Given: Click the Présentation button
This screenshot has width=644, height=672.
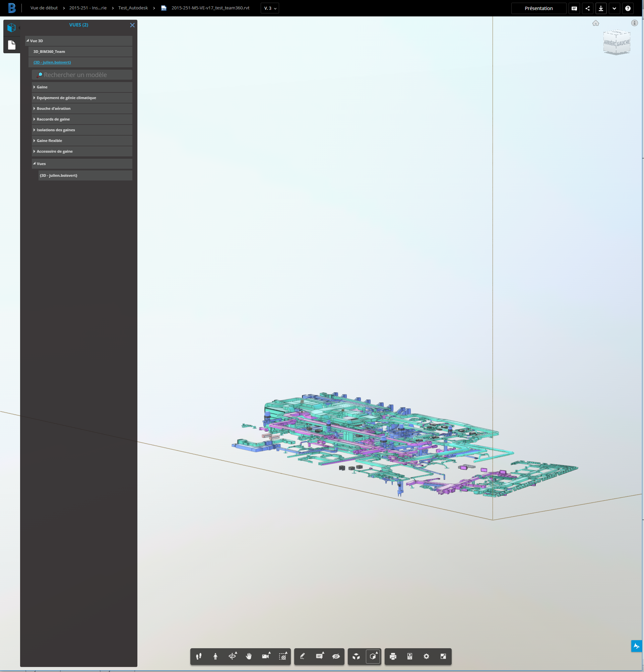Looking at the screenshot, I should tap(539, 8).
